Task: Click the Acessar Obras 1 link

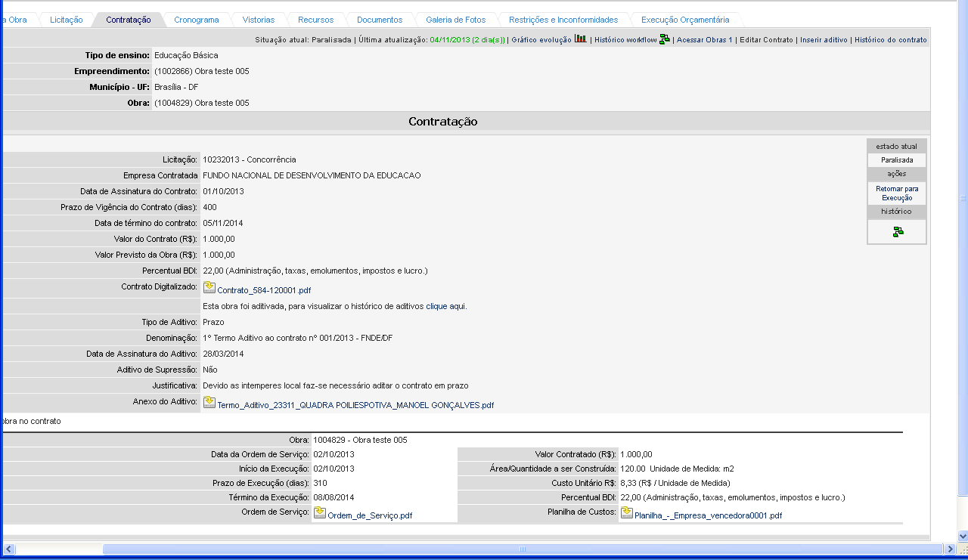Action: (x=704, y=40)
